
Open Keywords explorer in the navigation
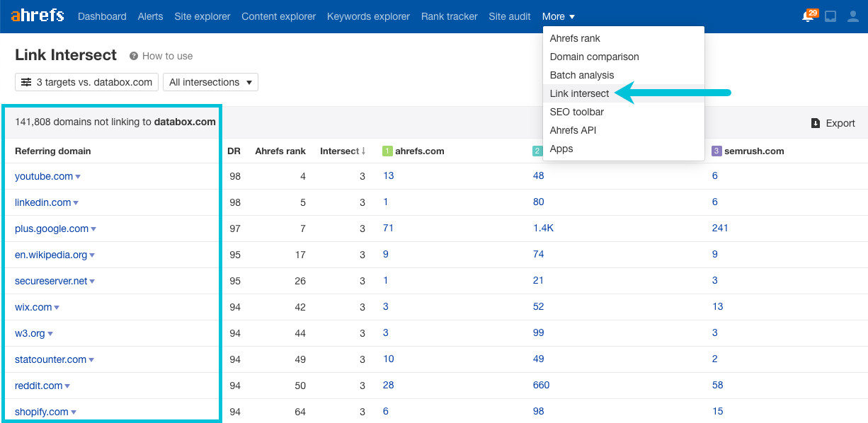pos(368,16)
